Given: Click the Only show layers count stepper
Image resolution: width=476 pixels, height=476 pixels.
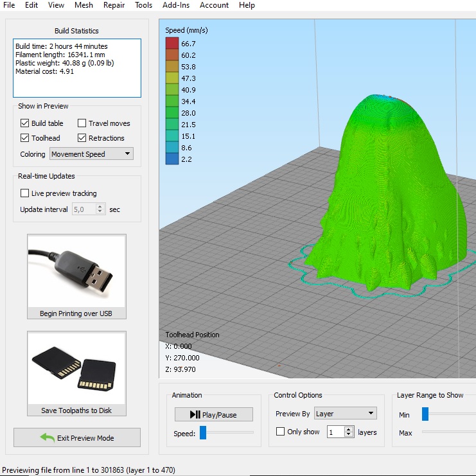Looking at the screenshot, I should (x=349, y=432).
